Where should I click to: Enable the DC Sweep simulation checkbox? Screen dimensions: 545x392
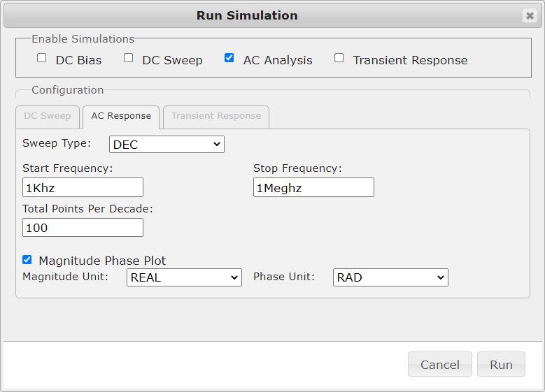click(129, 58)
